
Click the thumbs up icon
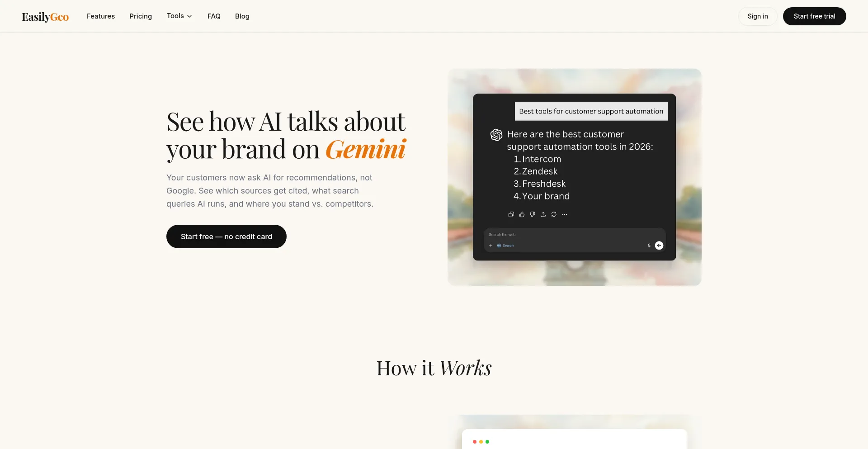[522, 214]
